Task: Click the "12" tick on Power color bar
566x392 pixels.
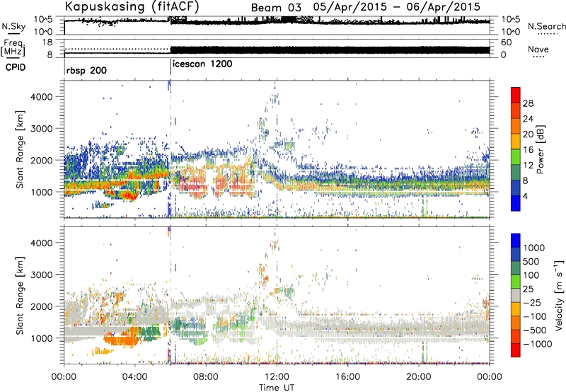Action: tap(528, 165)
